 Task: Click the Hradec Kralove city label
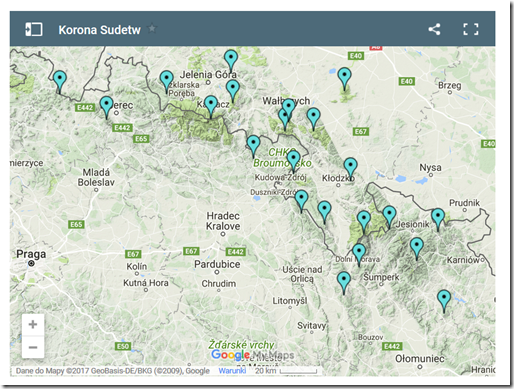point(223,221)
